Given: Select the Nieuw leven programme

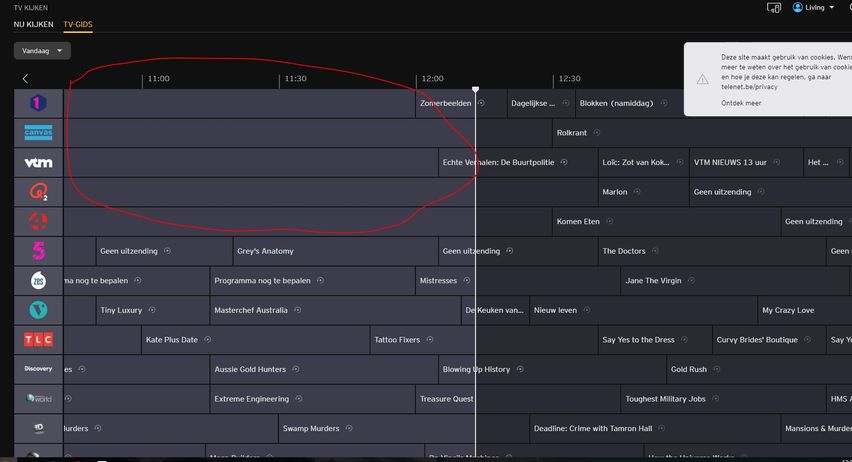Looking at the screenshot, I should click(x=555, y=310).
